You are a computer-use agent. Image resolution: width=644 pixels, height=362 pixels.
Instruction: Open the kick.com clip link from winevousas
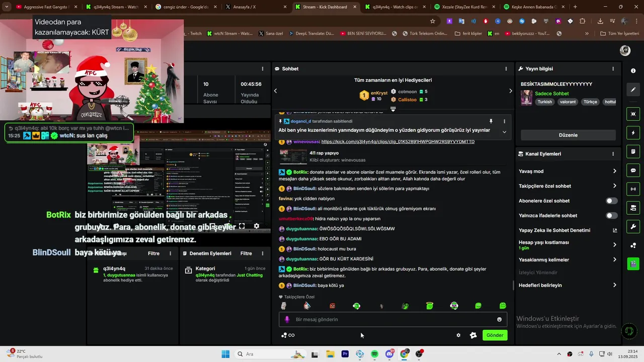pos(397,142)
